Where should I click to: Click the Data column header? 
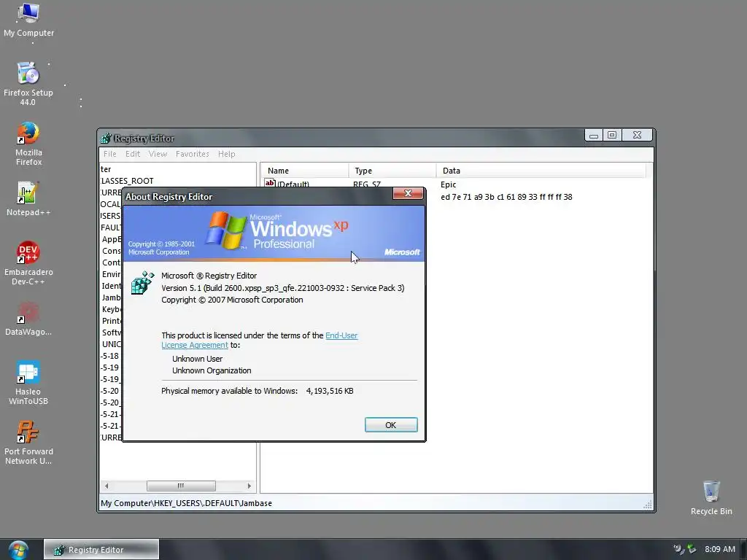click(541, 171)
